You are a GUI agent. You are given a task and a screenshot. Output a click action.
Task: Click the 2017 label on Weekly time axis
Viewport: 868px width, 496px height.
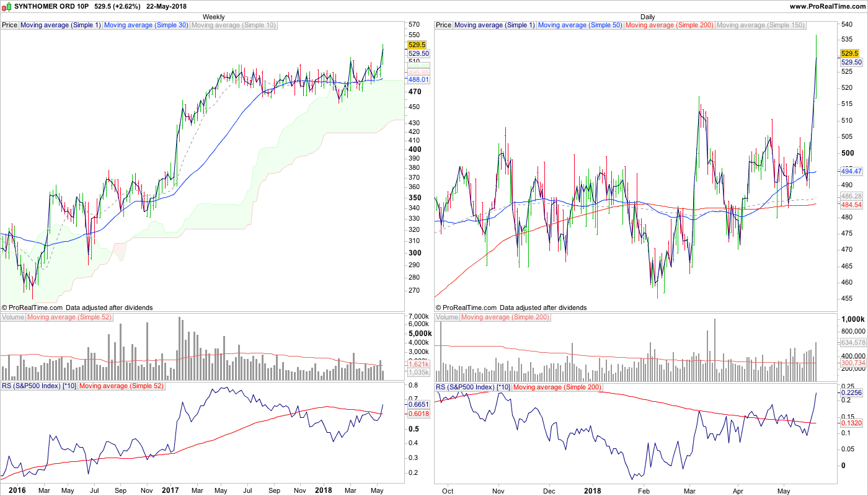tap(171, 490)
